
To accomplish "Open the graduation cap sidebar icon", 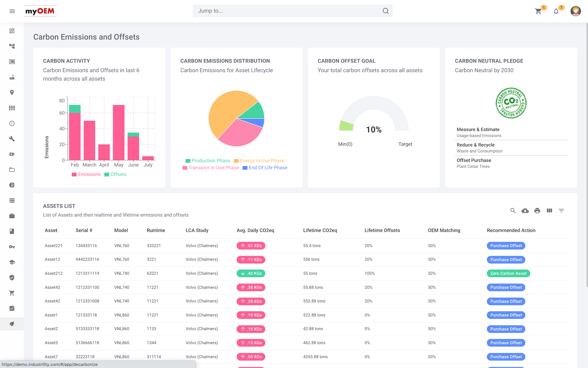I will pos(12,262).
